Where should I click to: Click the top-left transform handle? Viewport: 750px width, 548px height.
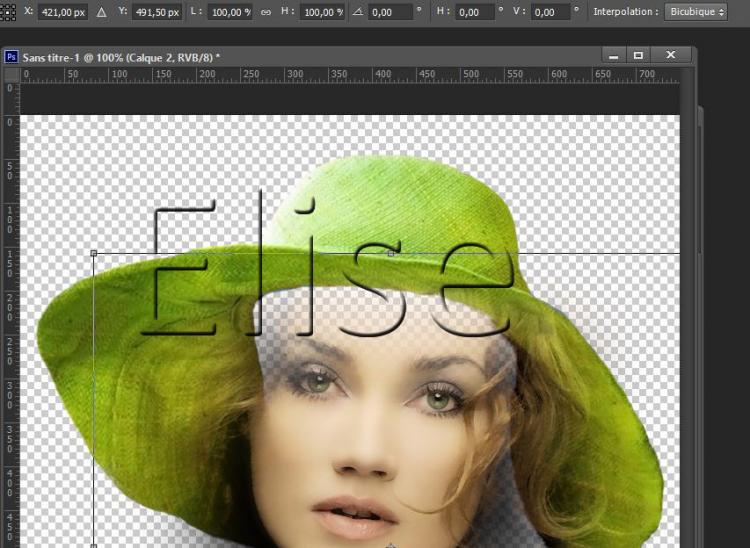(x=94, y=253)
